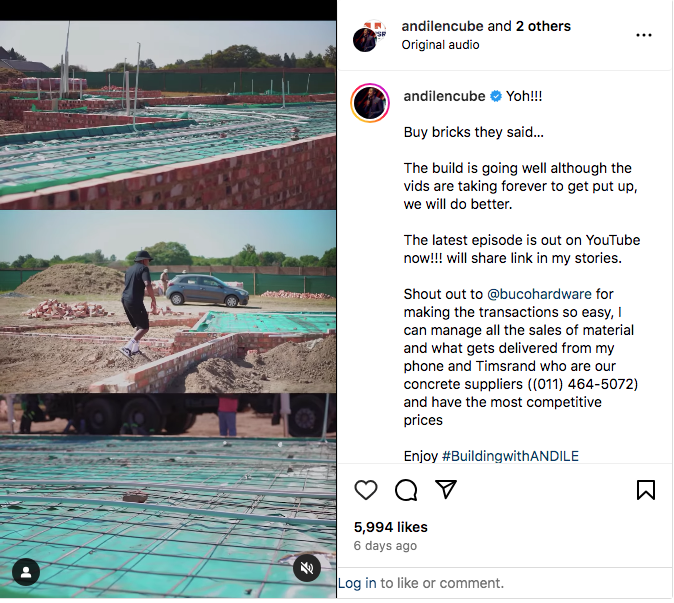Image resolution: width=674 pixels, height=603 pixels.
Task: Open the '2 others' collaborators list
Action: tap(544, 26)
